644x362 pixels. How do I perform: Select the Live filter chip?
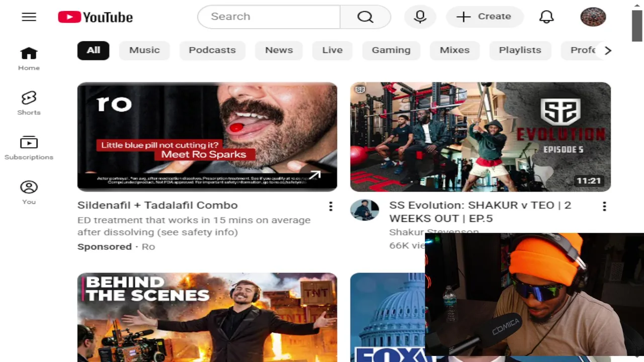click(332, 50)
